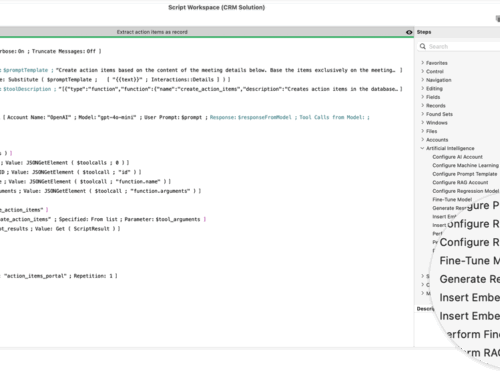This screenshot has height=383, width=500.
Task: Collapse the Artificial Intelligence category
Action: (422, 148)
